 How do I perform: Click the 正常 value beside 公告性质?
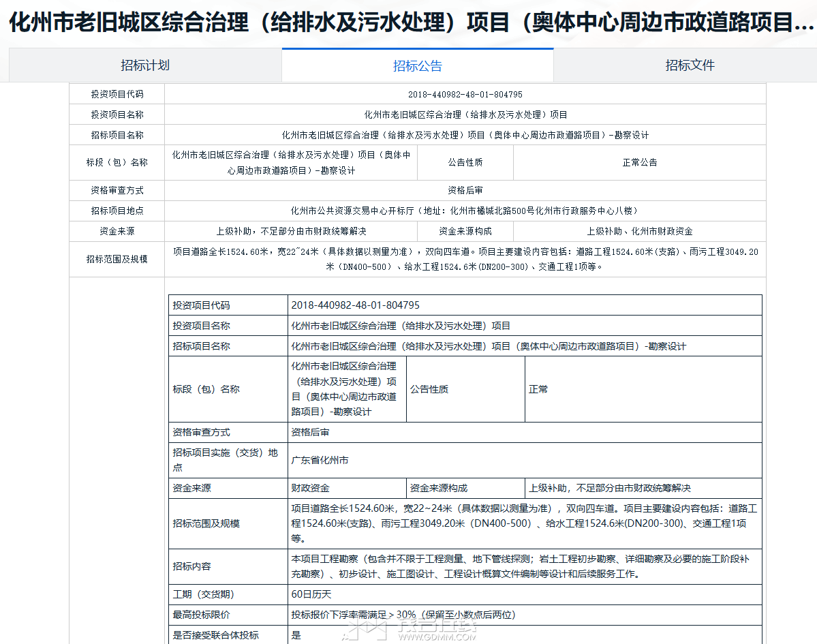pos(538,389)
